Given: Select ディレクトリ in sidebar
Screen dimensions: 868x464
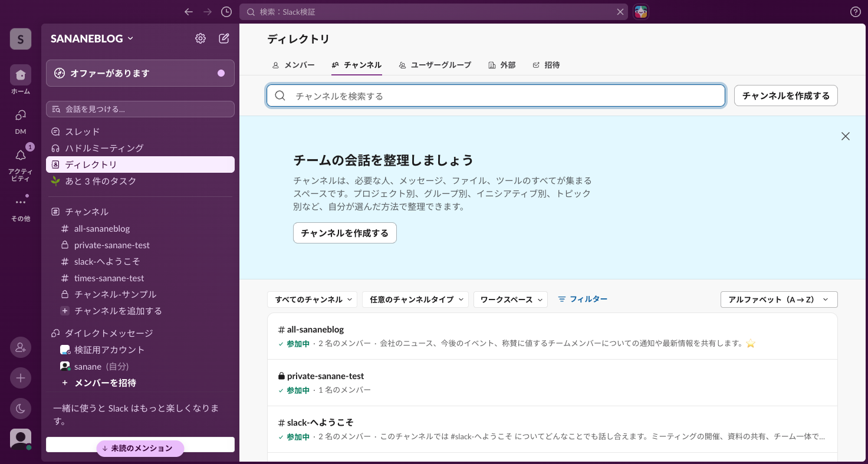Looking at the screenshot, I should pos(140,164).
